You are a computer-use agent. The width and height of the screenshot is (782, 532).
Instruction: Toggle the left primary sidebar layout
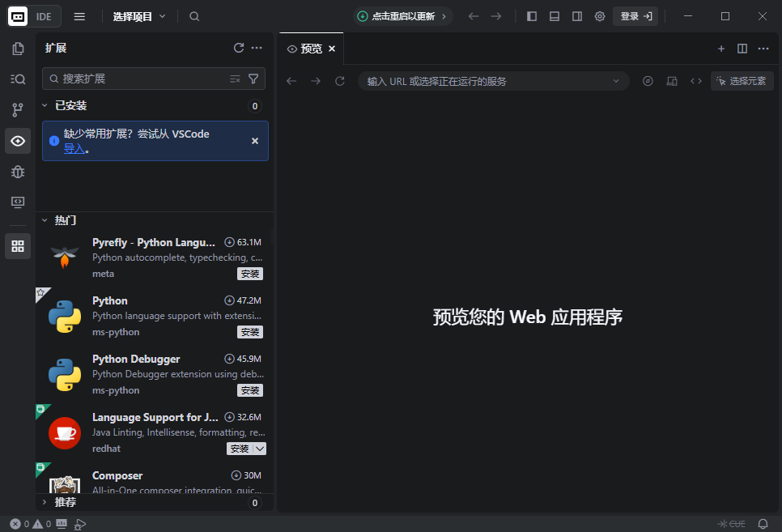pos(532,16)
